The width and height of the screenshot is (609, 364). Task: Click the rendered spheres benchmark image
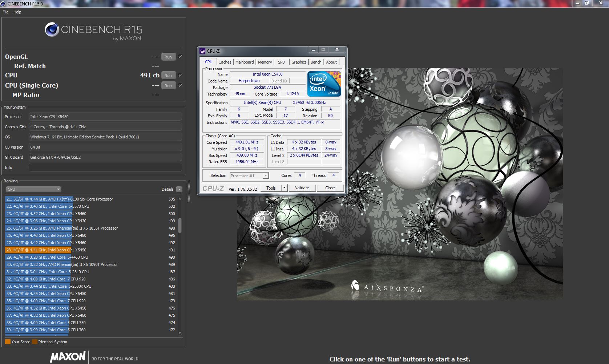coord(400,184)
